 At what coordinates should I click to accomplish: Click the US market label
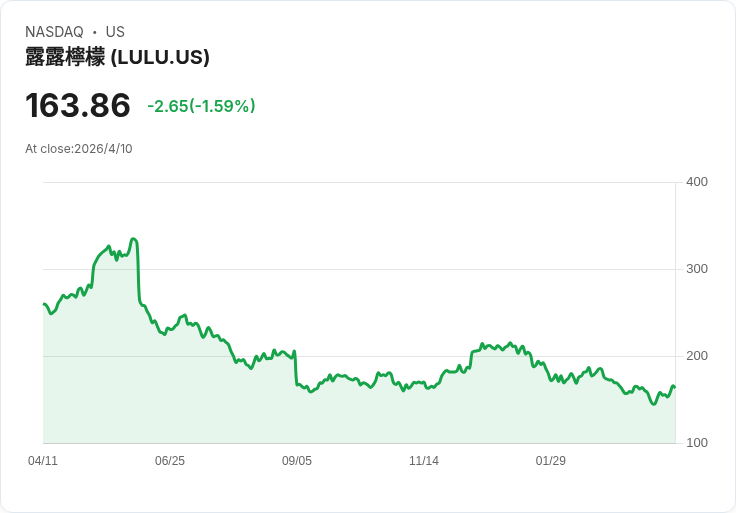pos(115,32)
